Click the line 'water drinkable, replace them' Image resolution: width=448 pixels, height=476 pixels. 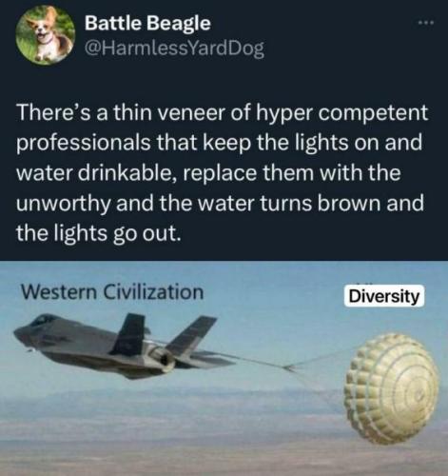[x=208, y=173]
